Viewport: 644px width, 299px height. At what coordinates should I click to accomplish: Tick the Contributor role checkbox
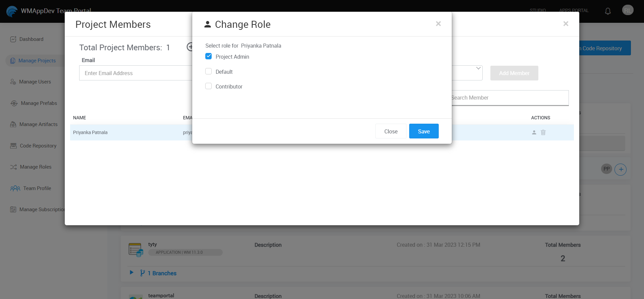coord(208,86)
